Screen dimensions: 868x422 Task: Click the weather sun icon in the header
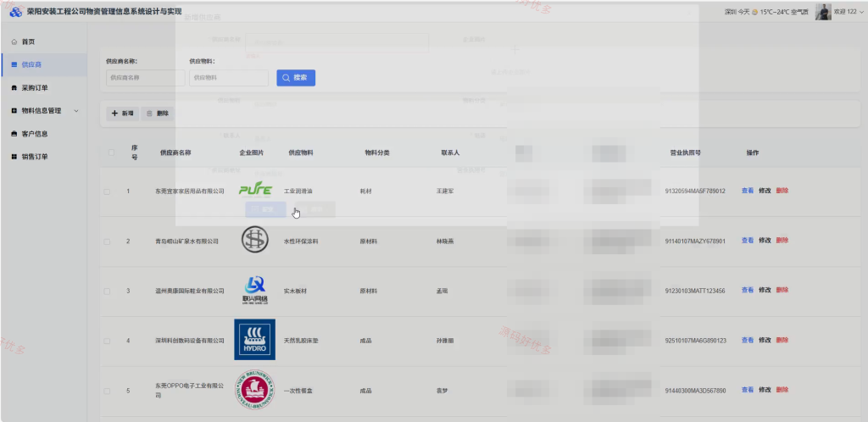pyautogui.click(x=754, y=12)
